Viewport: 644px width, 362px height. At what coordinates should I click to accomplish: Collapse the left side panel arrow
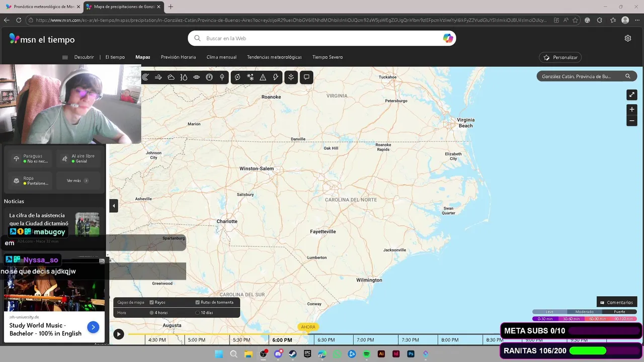pyautogui.click(x=114, y=206)
